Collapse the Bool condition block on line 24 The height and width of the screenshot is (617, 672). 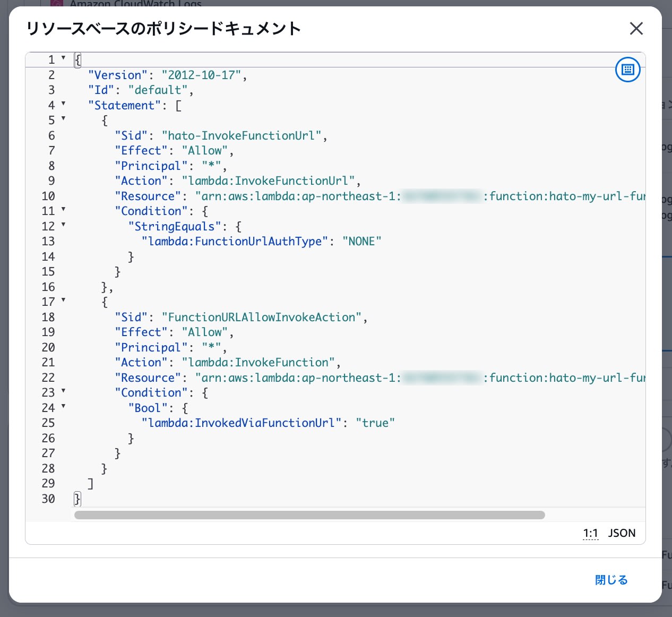[64, 407]
